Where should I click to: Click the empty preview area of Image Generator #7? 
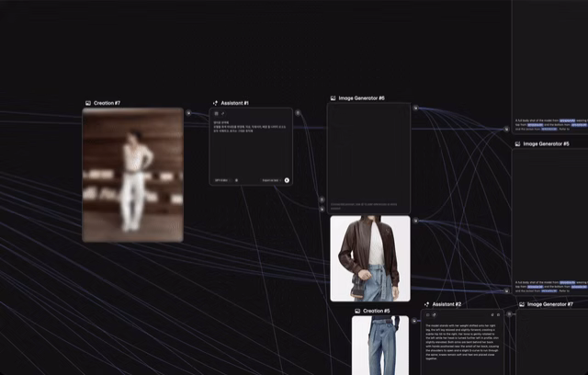[x=552, y=343]
